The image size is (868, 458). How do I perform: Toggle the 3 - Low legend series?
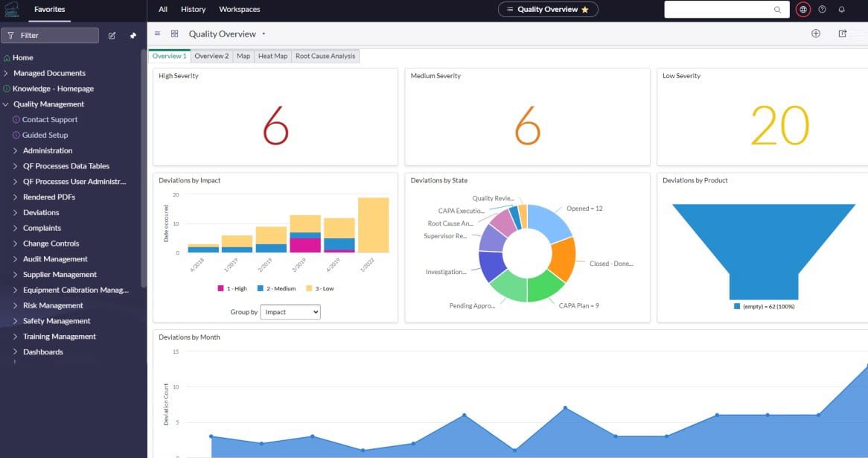coord(320,288)
